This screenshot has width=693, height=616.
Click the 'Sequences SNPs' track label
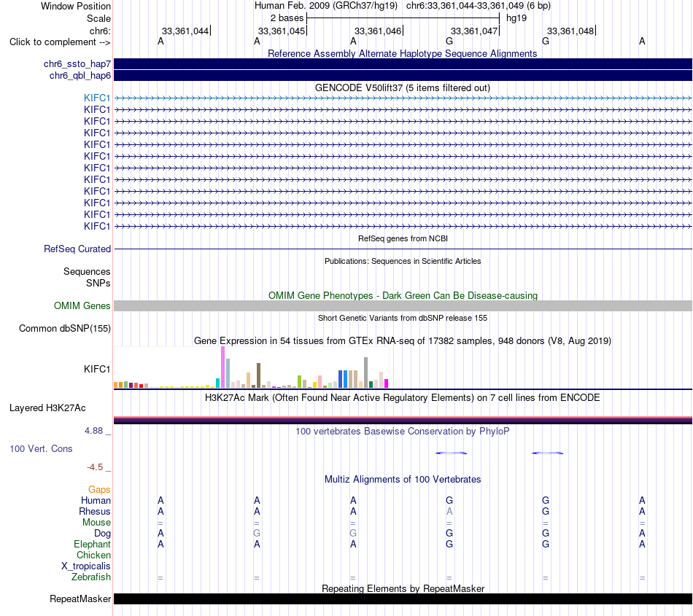tap(87, 277)
